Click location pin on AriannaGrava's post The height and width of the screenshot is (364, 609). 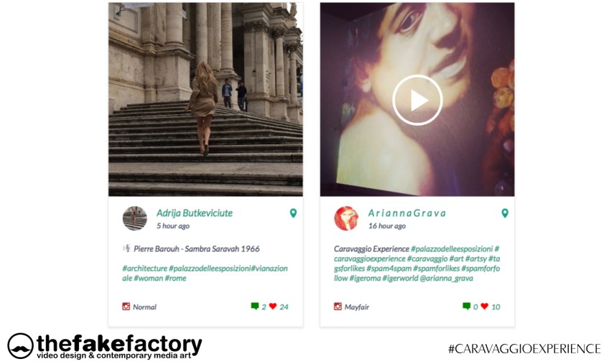point(505,213)
